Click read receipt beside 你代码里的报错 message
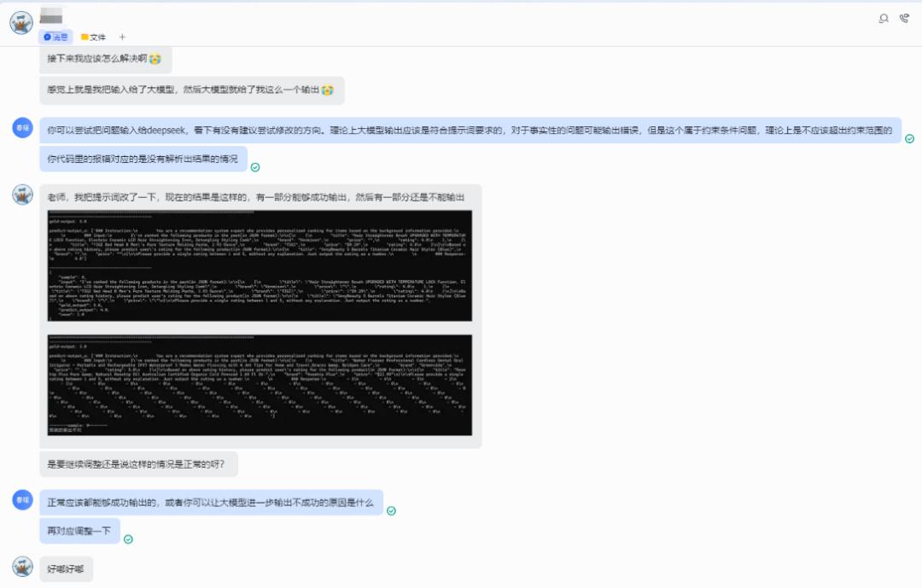The image size is (922, 588). point(255,167)
